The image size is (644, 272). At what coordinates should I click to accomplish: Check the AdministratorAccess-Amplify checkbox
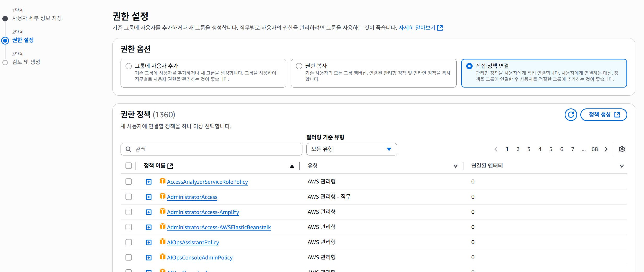[129, 212]
